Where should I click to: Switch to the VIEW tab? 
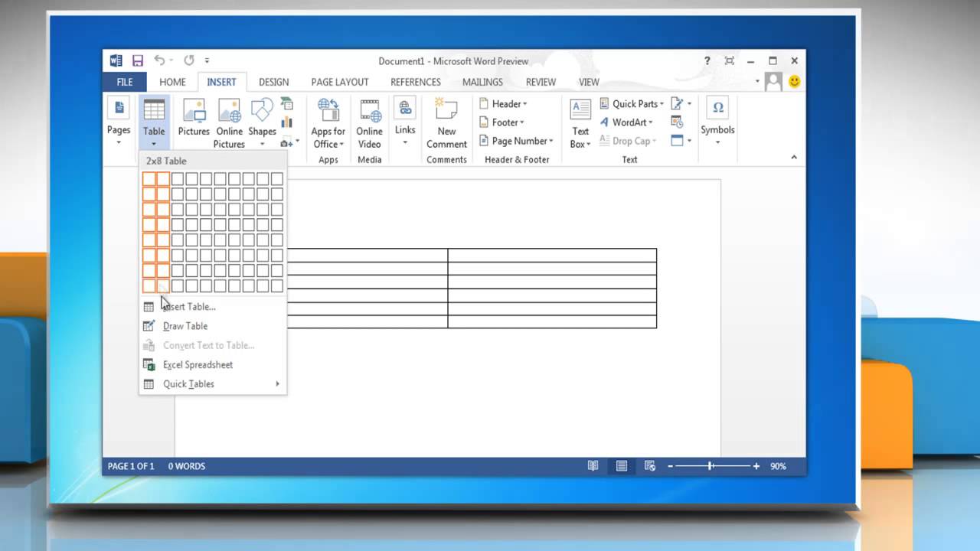(589, 82)
